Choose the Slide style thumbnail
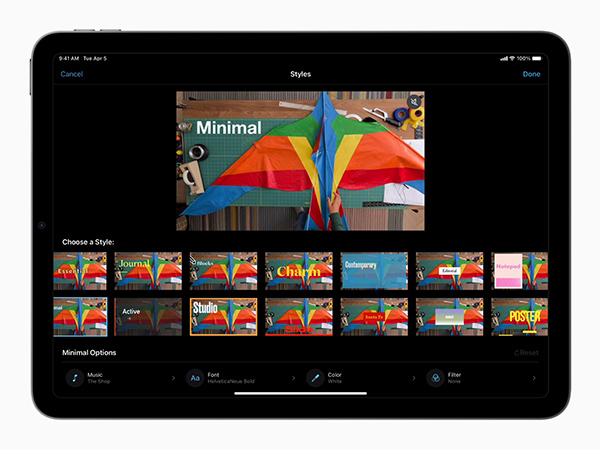The width and height of the screenshot is (600, 450). (x=299, y=317)
